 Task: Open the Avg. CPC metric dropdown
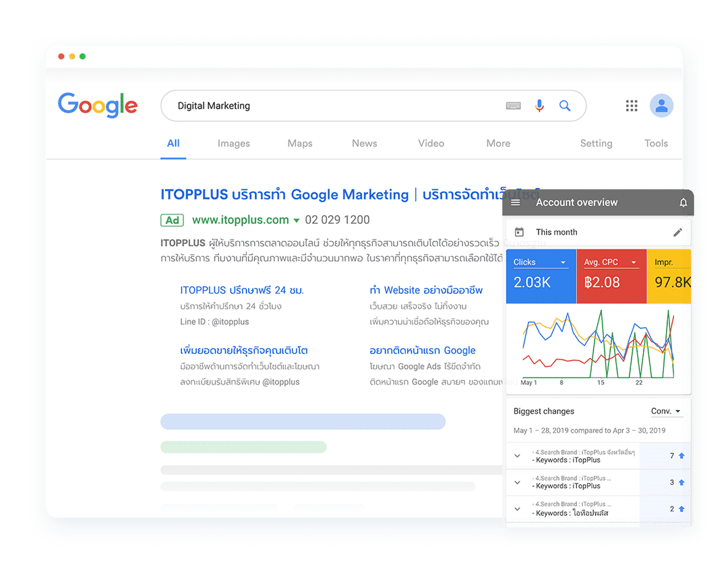(x=634, y=262)
